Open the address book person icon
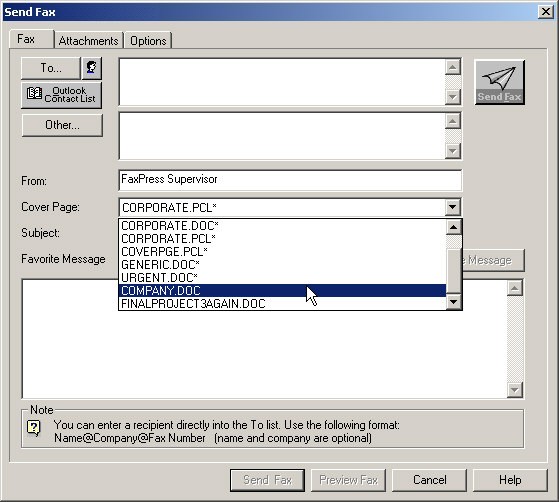This screenshot has width=559, height=502. (92, 68)
